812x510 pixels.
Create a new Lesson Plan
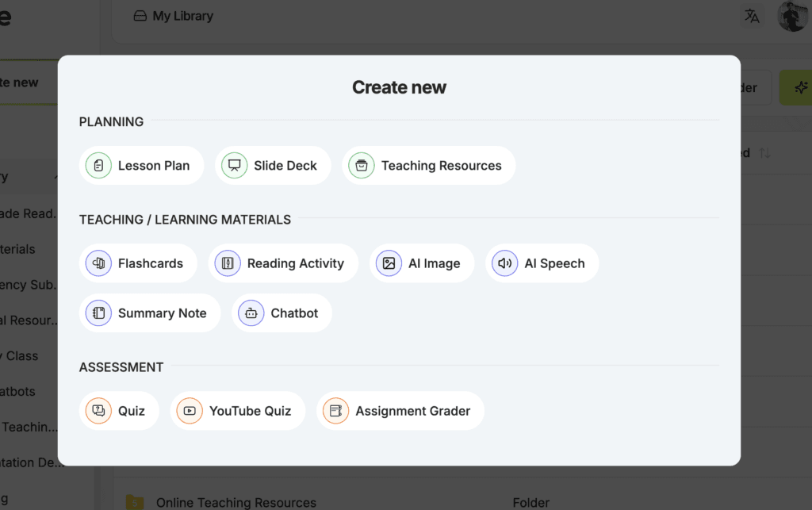tap(141, 166)
